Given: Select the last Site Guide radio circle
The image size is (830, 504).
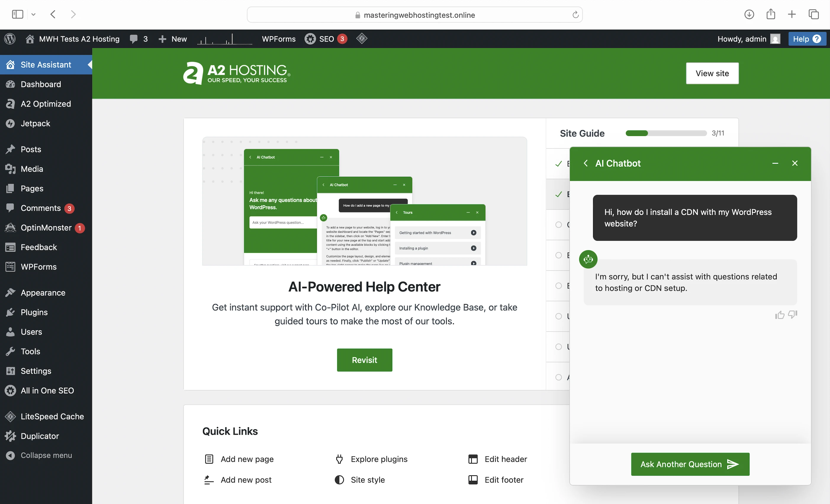Looking at the screenshot, I should [559, 377].
